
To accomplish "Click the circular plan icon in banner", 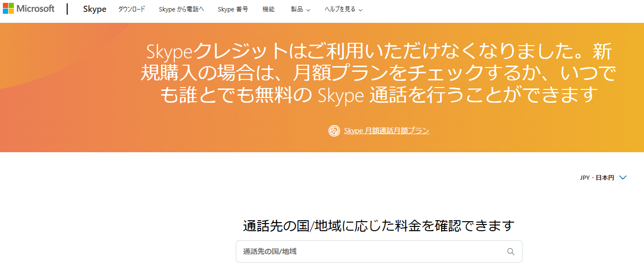I will pyautogui.click(x=334, y=130).
